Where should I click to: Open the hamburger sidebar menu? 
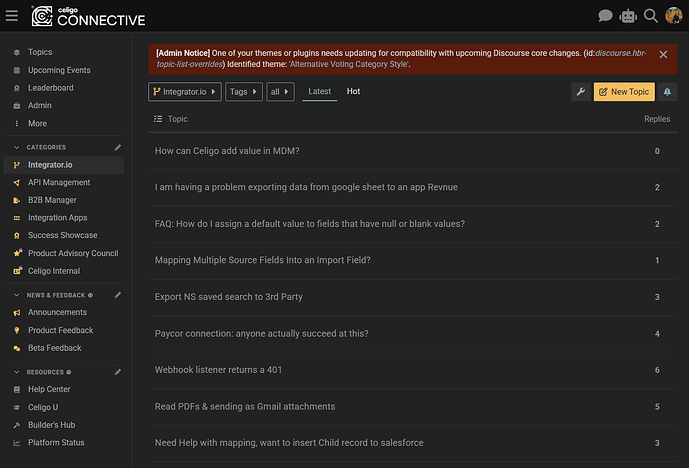pyautogui.click(x=12, y=16)
